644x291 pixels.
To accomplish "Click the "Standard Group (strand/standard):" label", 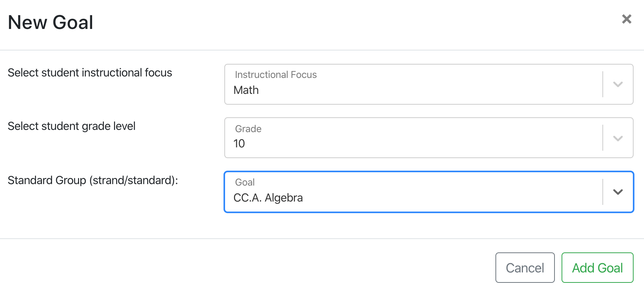I will (93, 180).
